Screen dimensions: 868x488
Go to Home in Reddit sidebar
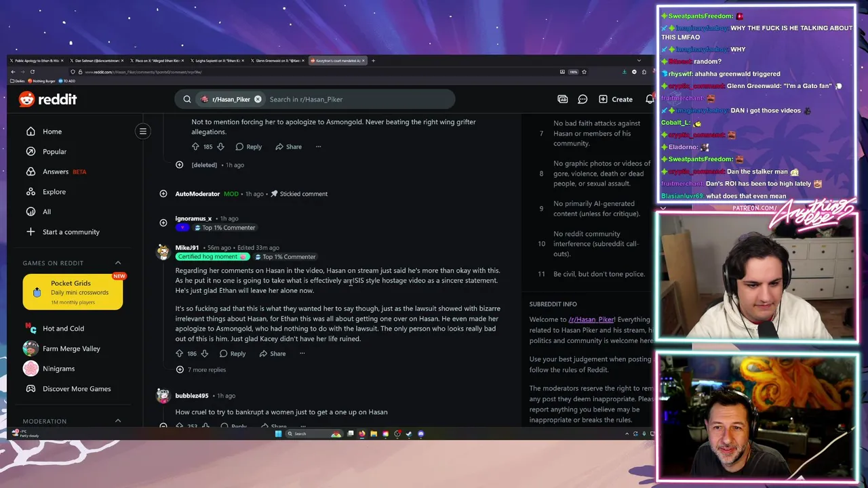52,131
